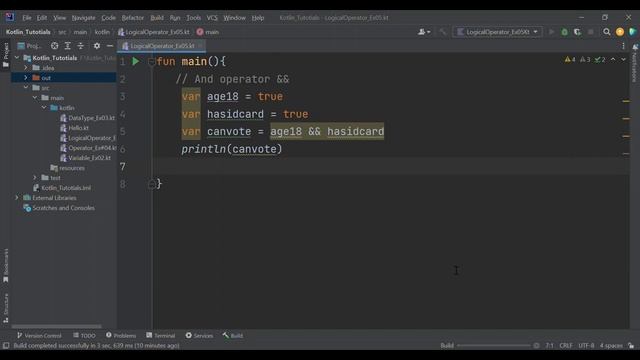Collapse the main folder arrow

click(35, 98)
